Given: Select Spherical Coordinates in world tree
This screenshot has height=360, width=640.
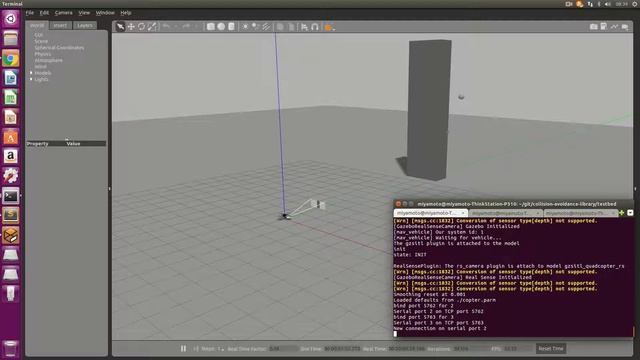Looking at the screenshot, I should pos(59,47).
